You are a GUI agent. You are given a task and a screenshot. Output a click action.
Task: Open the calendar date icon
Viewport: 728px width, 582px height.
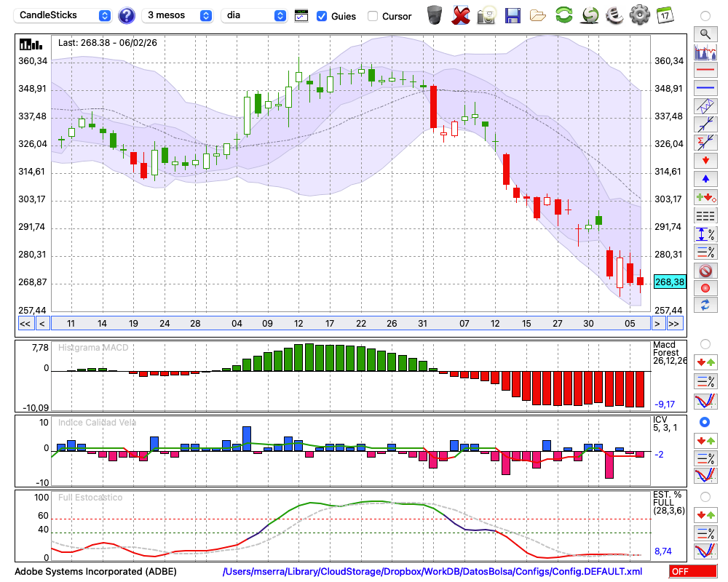(664, 15)
